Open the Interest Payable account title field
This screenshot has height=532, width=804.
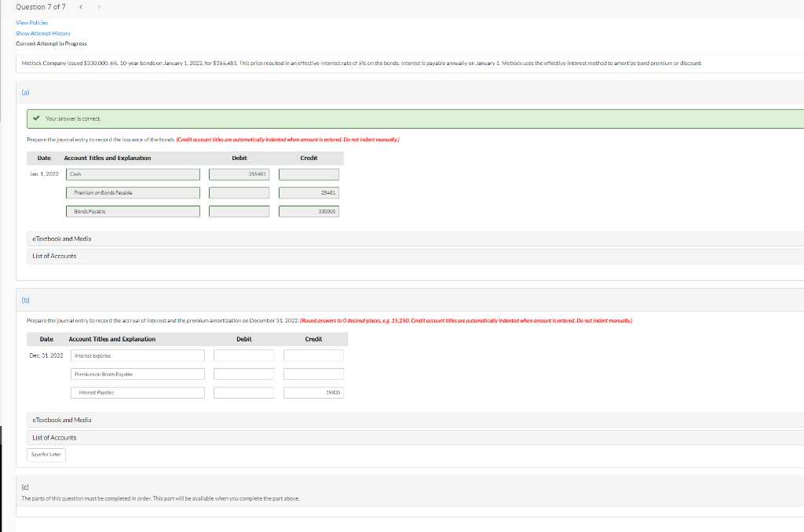pos(137,392)
